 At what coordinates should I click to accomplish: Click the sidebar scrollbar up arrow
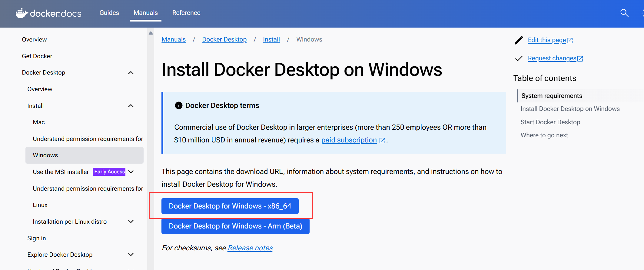[x=151, y=33]
